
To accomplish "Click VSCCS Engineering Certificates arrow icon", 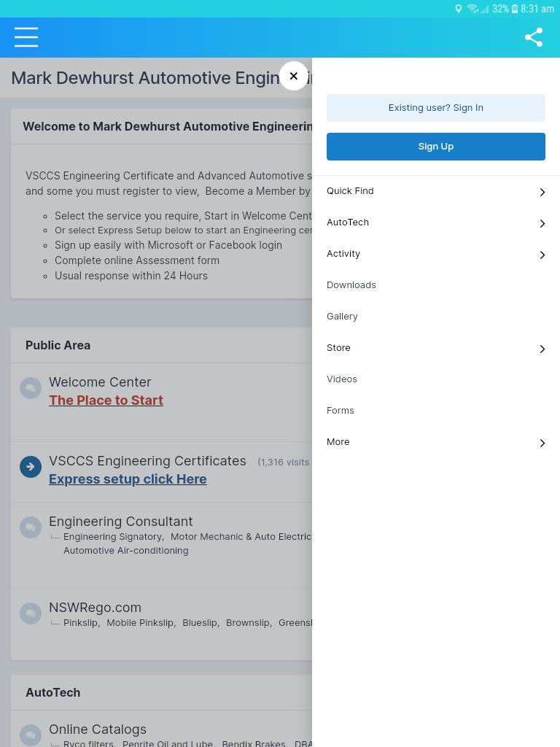I will pos(31,466).
